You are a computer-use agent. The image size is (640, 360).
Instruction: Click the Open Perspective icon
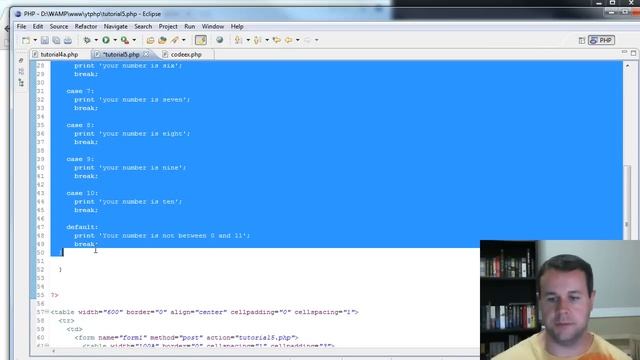coord(582,40)
